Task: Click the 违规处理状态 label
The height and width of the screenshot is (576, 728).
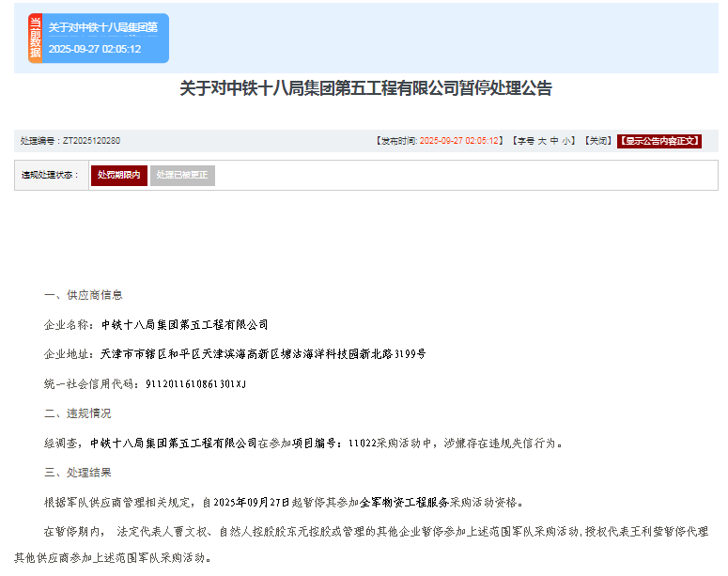Action: (x=51, y=176)
